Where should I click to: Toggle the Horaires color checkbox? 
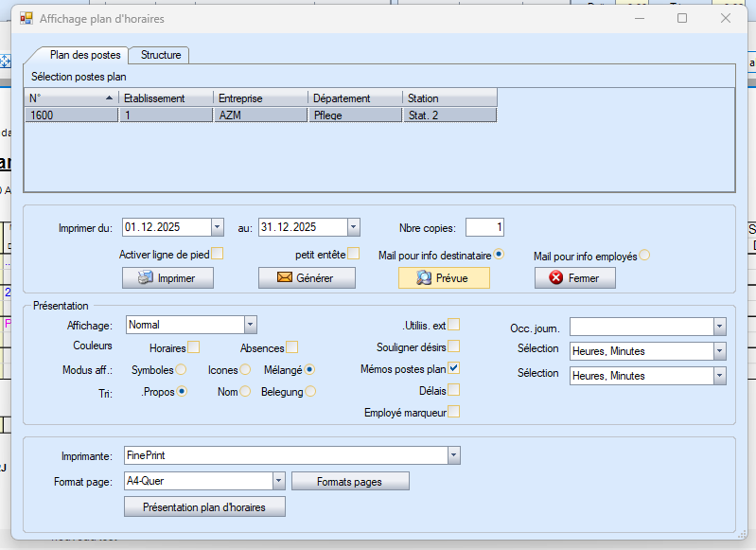pos(193,347)
